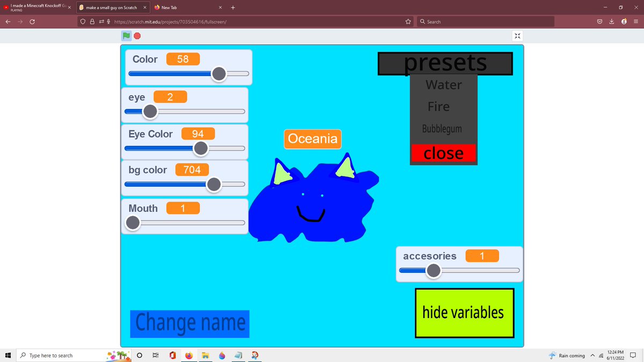Close the New Tab tab

pyautogui.click(x=221, y=8)
